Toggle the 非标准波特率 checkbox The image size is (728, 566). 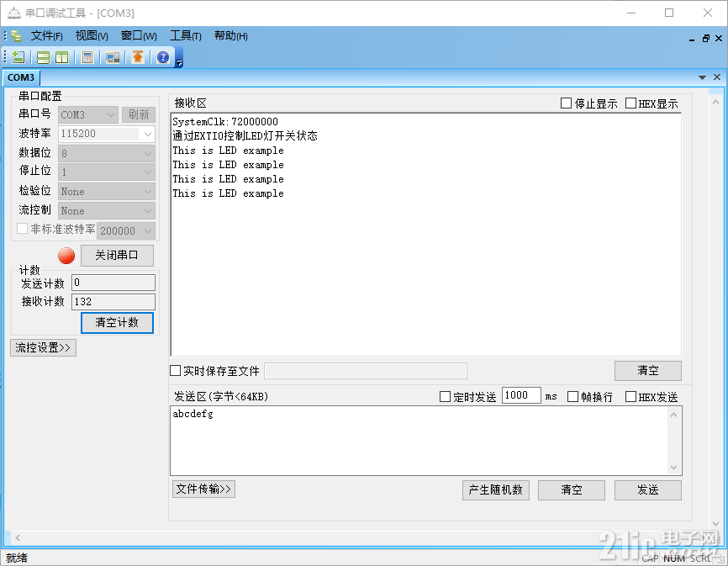click(x=23, y=229)
